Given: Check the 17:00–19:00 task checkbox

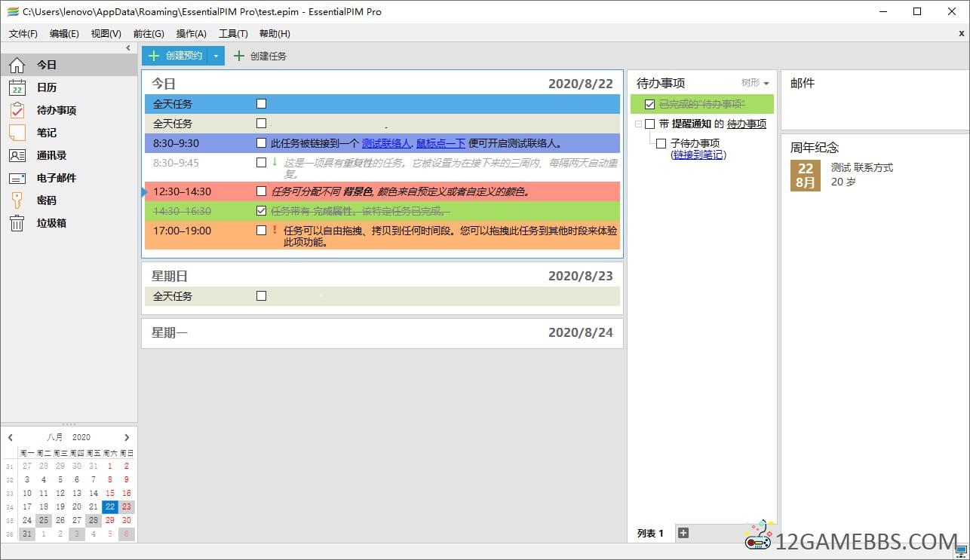Looking at the screenshot, I should click(x=261, y=230).
